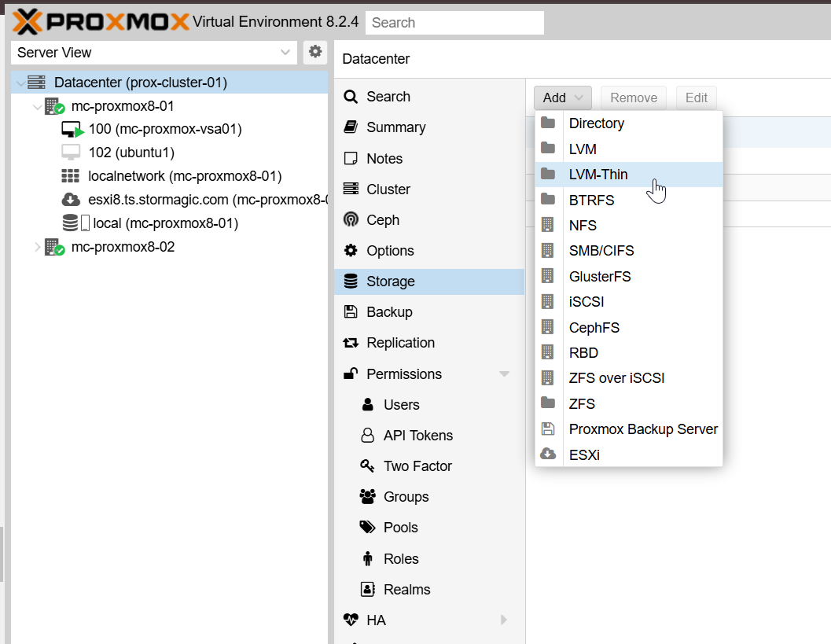Expand the HA section arrow
The image size is (831, 644).
pyautogui.click(x=504, y=620)
